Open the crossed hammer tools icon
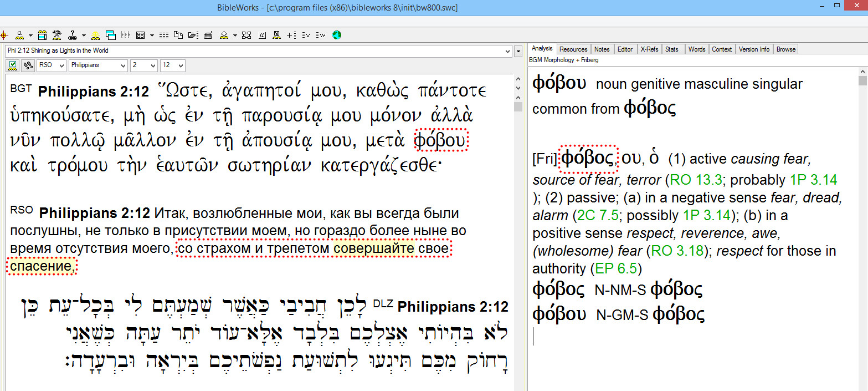 pos(57,35)
